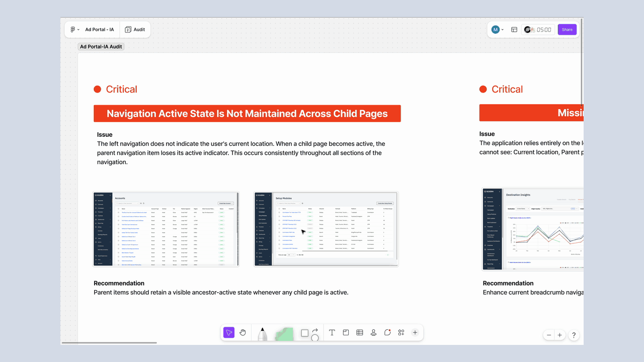Select the Ad Portal-IA Audit section label
This screenshot has height=362, width=644.
101,47
